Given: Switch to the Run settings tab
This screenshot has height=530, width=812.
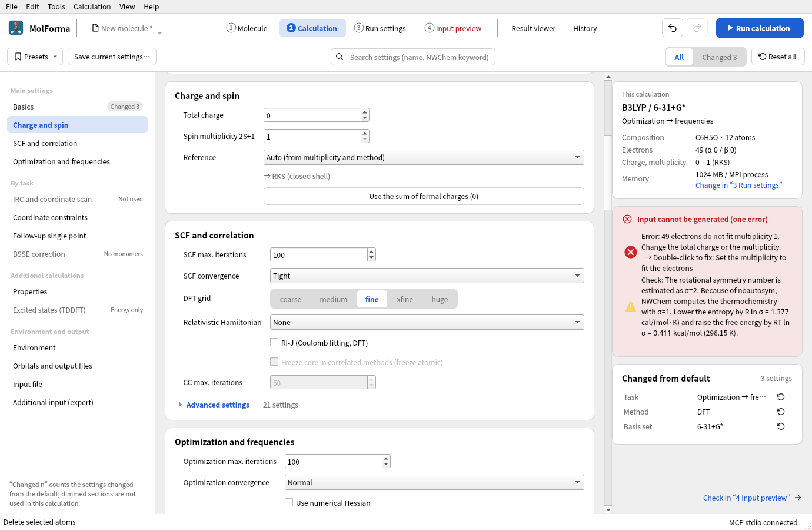Looking at the screenshot, I should [x=380, y=28].
